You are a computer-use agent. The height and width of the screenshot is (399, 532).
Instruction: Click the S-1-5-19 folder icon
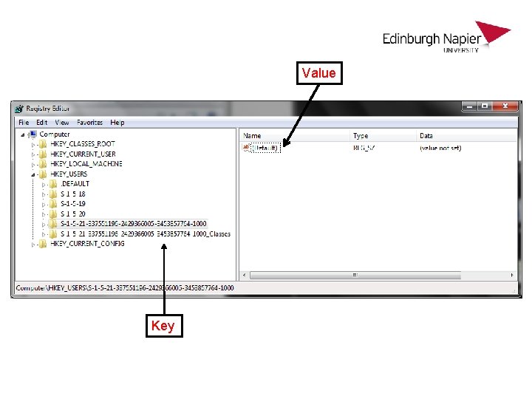pyautogui.click(x=53, y=204)
